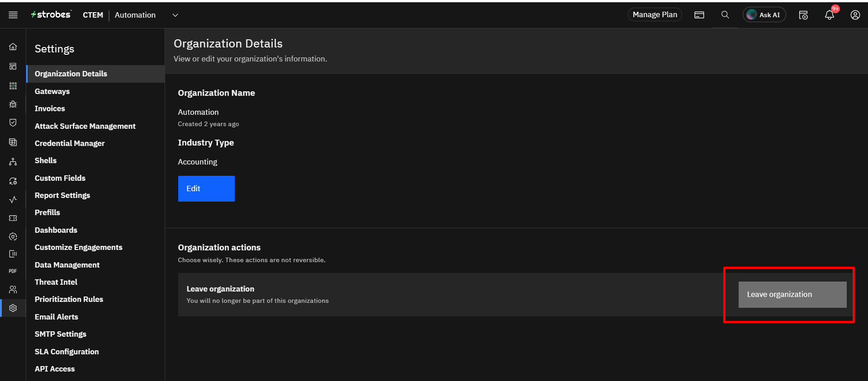Open the hierarchy nodes icon in sidebar
The width and height of the screenshot is (868, 381).
pyautogui.click(x=13, y=161)
